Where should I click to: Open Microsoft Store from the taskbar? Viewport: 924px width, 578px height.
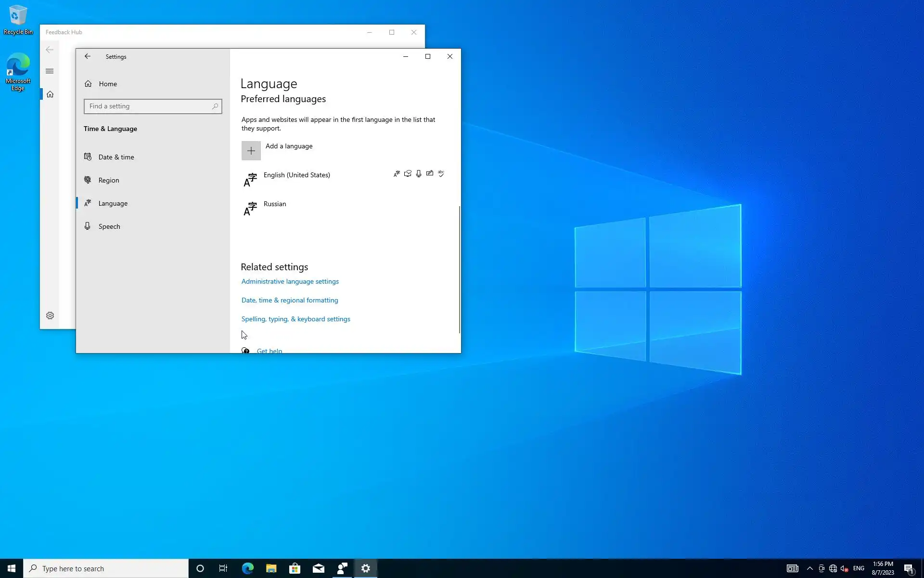[295, 568]
